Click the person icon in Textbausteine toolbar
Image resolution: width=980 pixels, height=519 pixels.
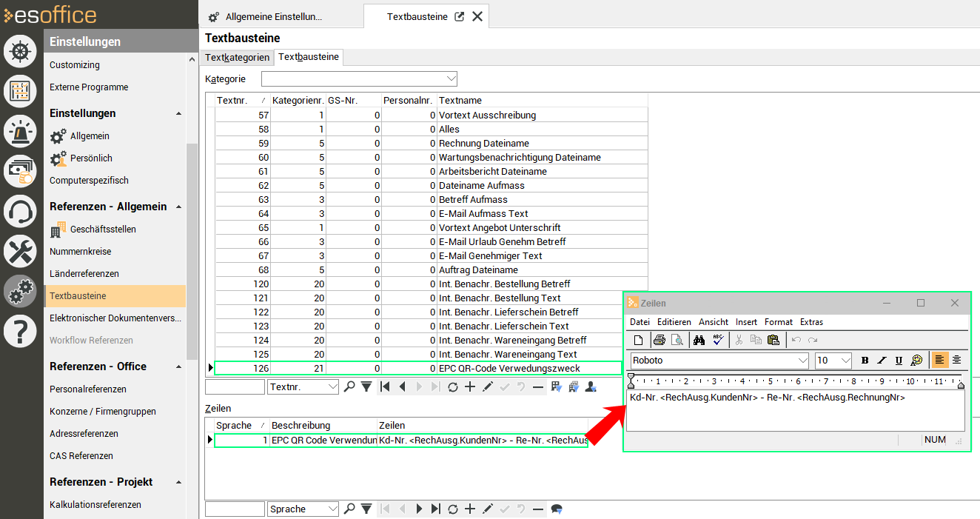(591, 386)
